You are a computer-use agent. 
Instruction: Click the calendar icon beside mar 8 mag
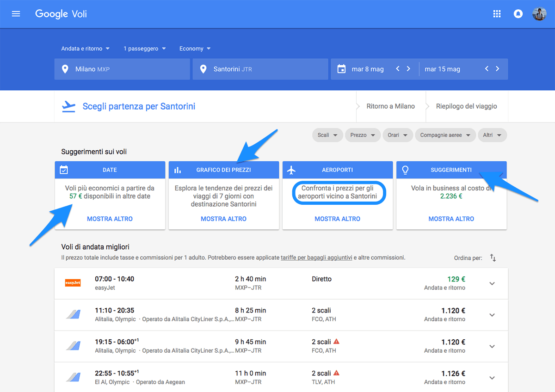coord(341,68)
